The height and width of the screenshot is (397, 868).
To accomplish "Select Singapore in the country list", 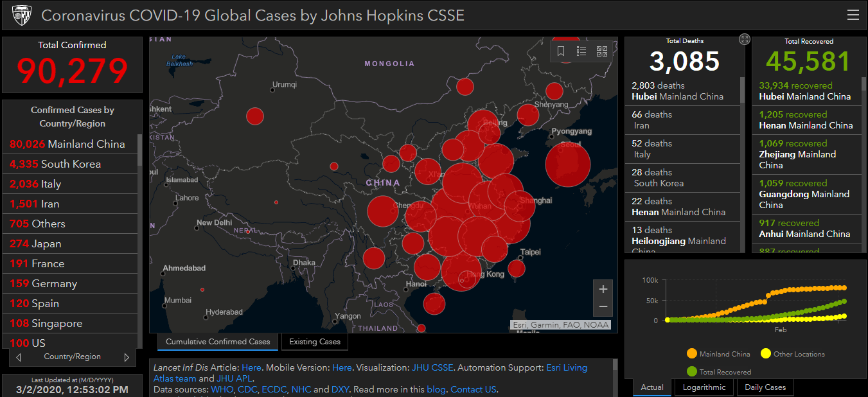I will [70, 324].
